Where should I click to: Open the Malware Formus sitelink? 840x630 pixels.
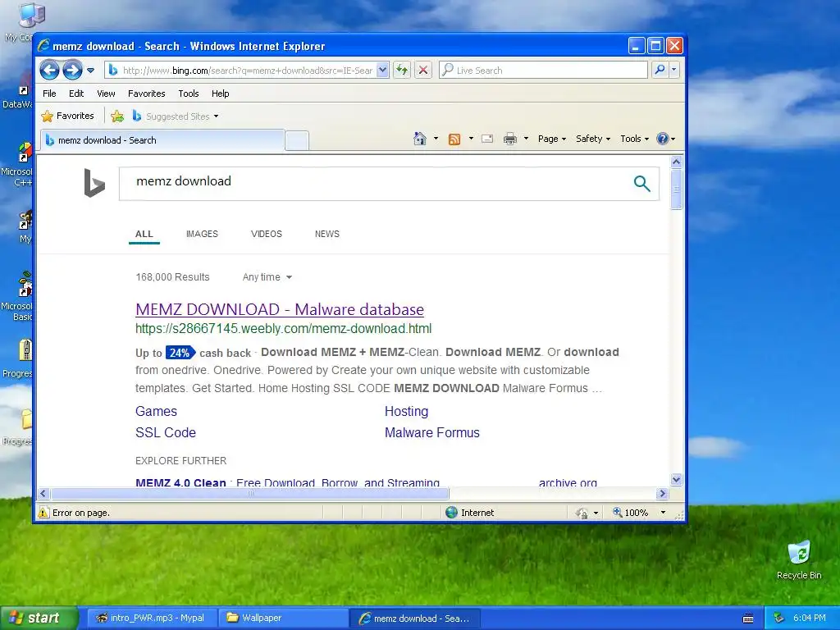tap(431, 433)
